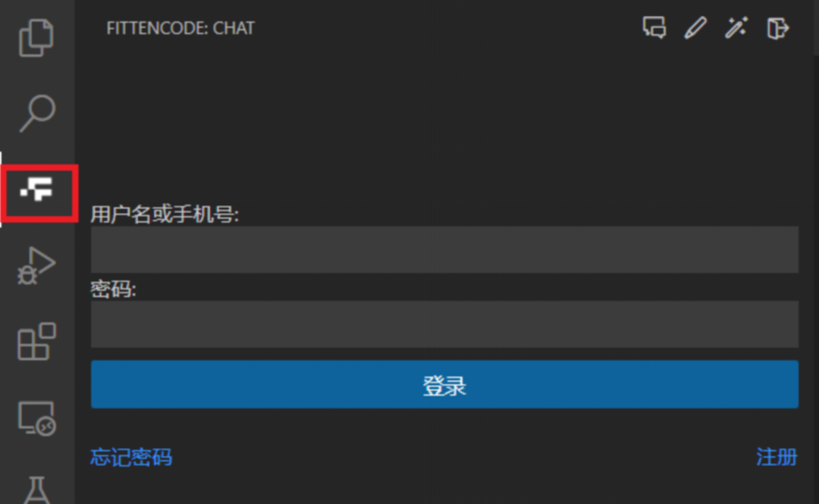The width and height of the screenshot is (819, 504).
Task: Click the FITTENCODE: CHAT panel title
Action: point(180,28)
